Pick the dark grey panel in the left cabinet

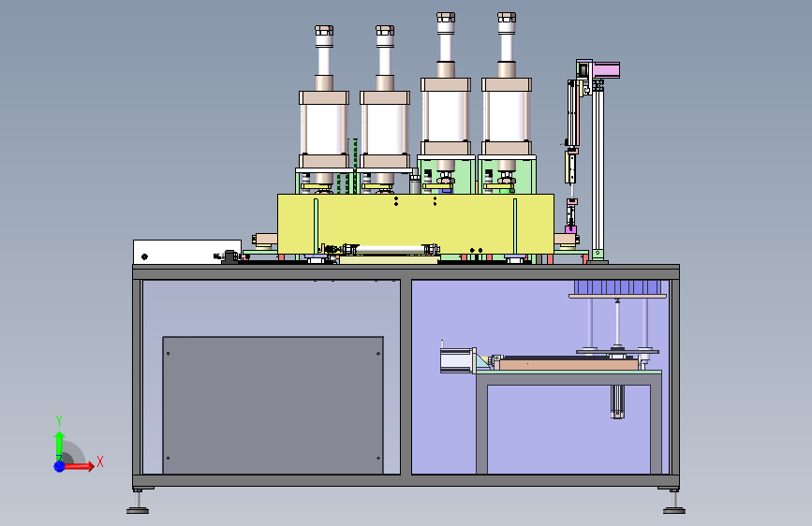click(x=273, y=405)
